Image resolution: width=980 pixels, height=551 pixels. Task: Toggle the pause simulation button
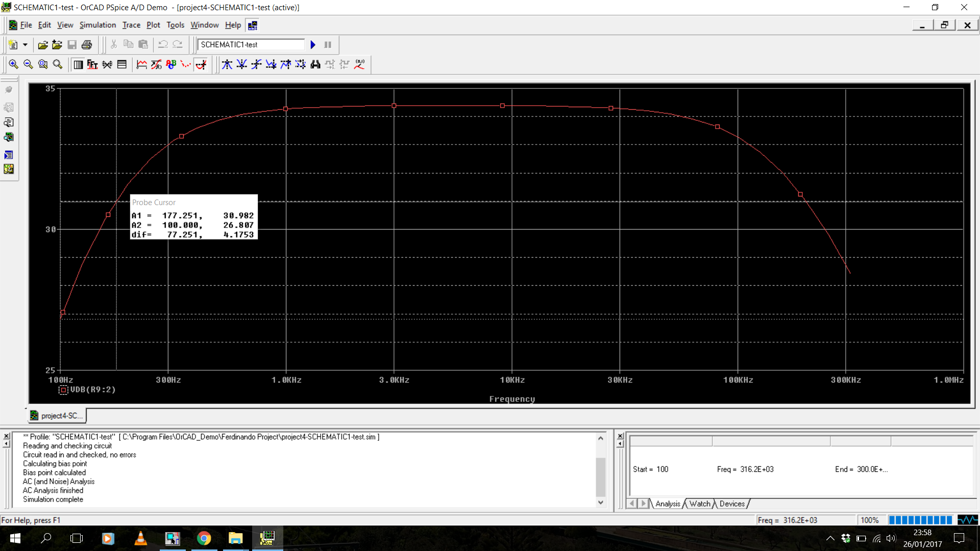(328, 45)
